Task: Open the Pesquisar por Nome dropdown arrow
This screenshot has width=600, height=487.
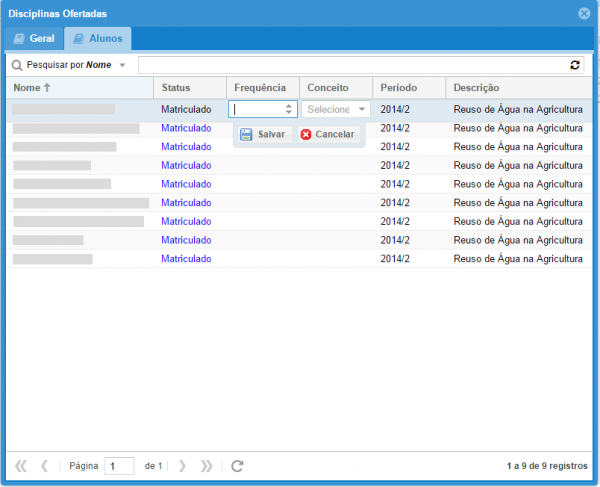Action: pyautogui.click(x=122, y=65)
